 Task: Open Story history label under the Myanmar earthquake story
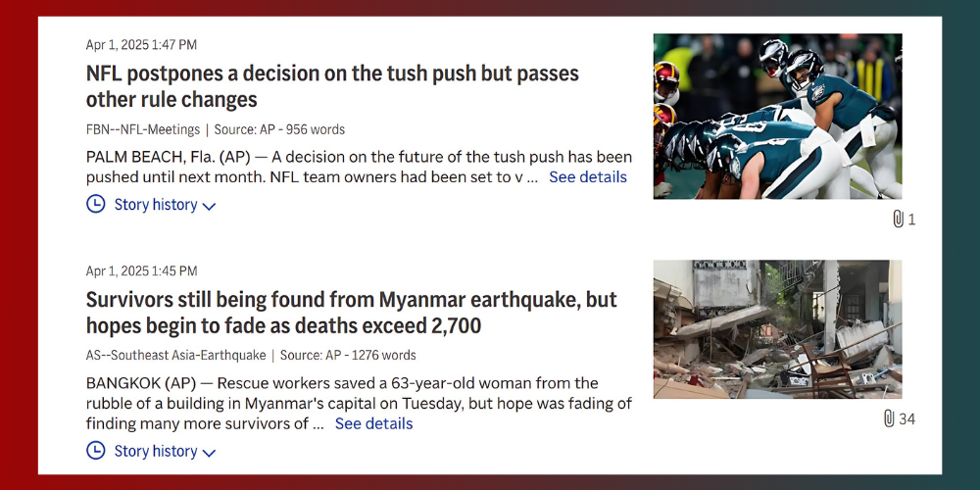pyautogui.click(x=156, y=451)
